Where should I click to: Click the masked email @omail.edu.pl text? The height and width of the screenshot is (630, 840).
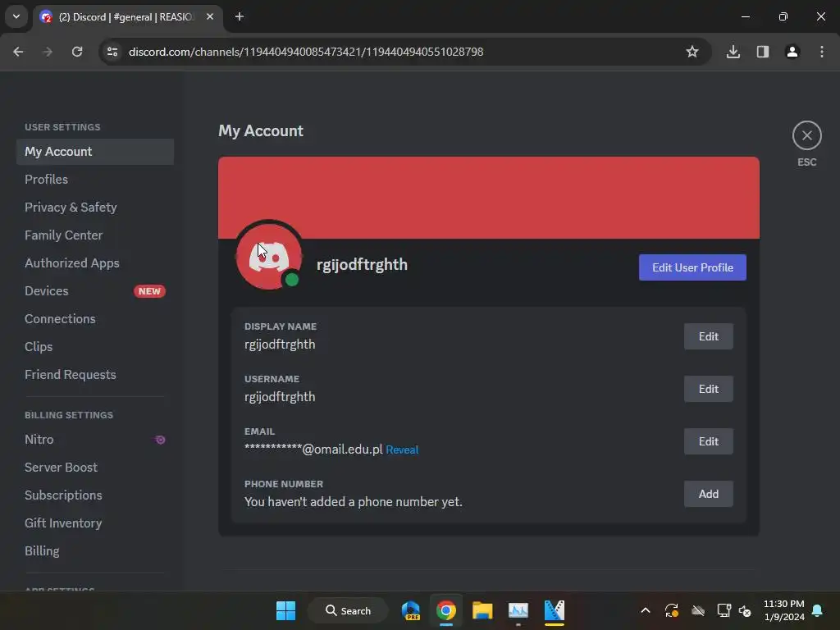[313, 450]
